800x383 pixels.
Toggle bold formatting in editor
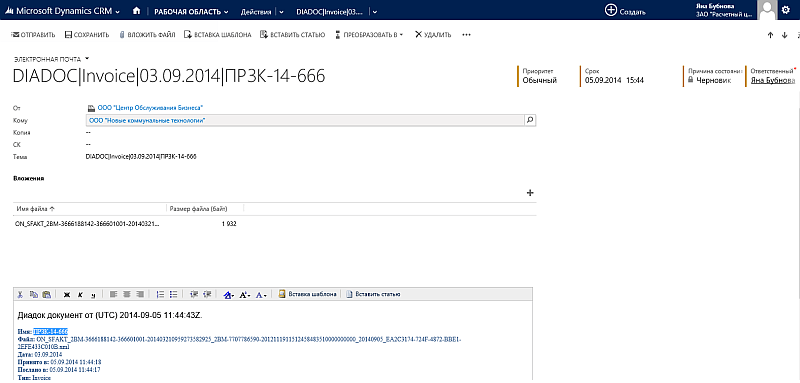click(66, 294)
